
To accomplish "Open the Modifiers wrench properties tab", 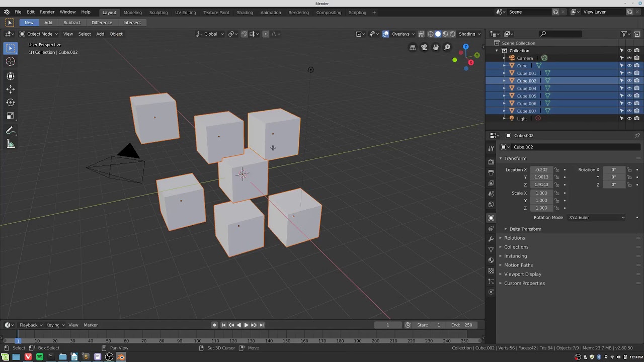I will click(x=491, y=239).
